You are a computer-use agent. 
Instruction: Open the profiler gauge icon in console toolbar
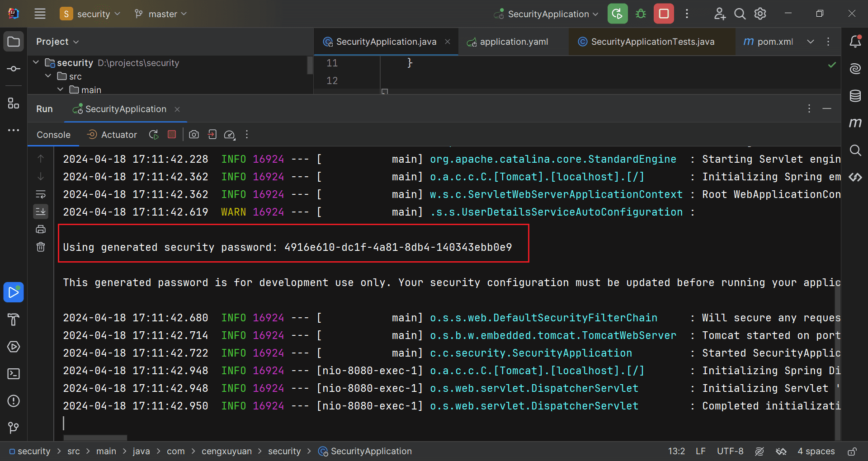(x=230, y=135)
